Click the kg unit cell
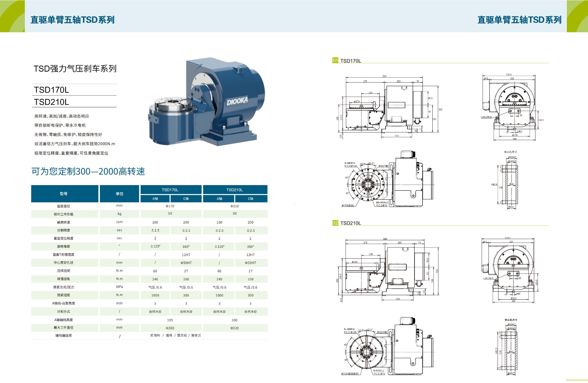This screenshot has width=588, height=383. [119, 214]
